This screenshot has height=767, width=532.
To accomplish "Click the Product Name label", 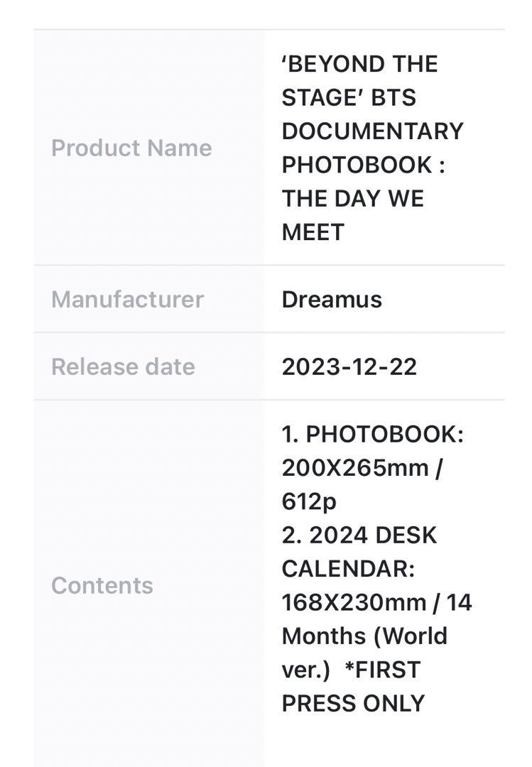I will point(131,148).
